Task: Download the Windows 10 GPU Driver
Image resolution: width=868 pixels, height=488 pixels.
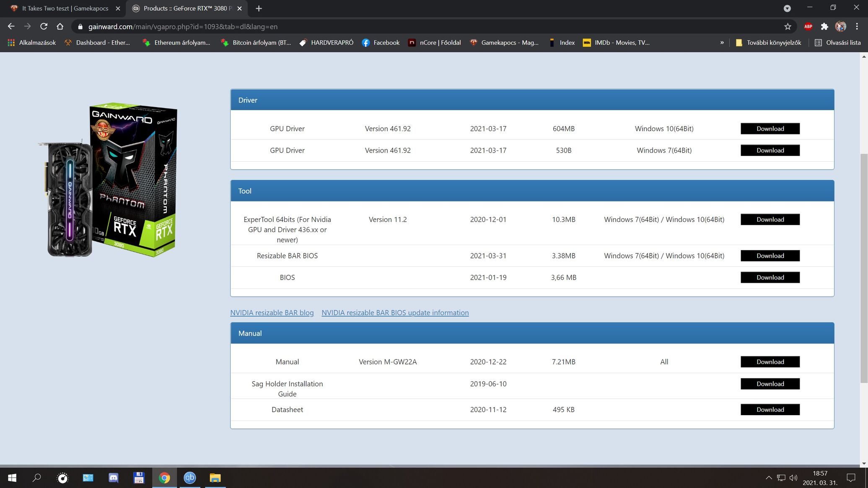Action: (x=770, y=129)
